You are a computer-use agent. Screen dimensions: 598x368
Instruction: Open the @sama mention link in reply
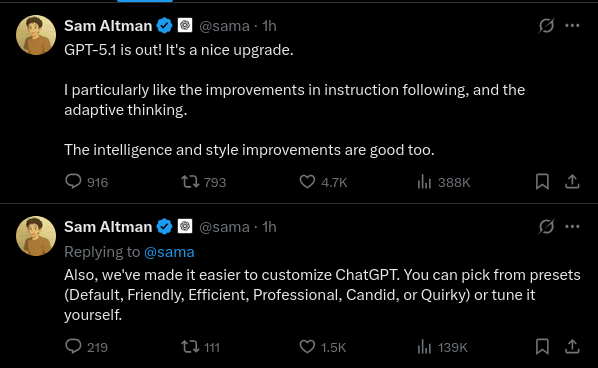pyautogui.click(x=169, y=252)
